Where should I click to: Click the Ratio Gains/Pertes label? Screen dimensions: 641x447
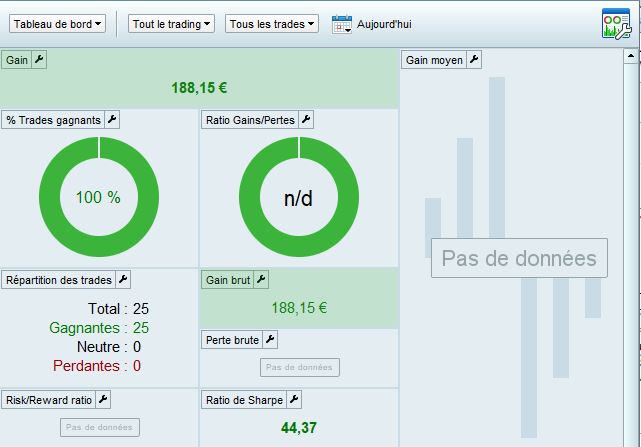point(250,120)
